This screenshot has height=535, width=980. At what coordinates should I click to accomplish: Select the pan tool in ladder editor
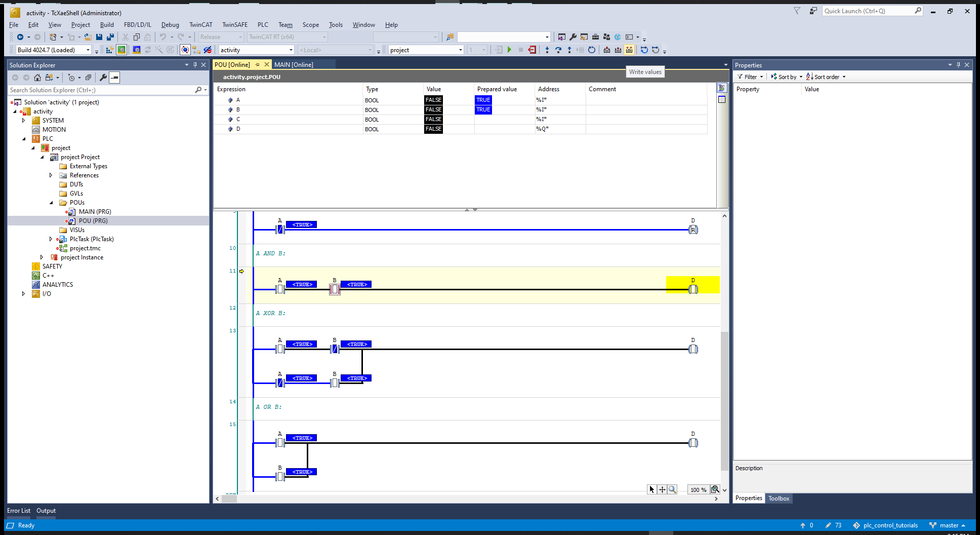point(662,489)
